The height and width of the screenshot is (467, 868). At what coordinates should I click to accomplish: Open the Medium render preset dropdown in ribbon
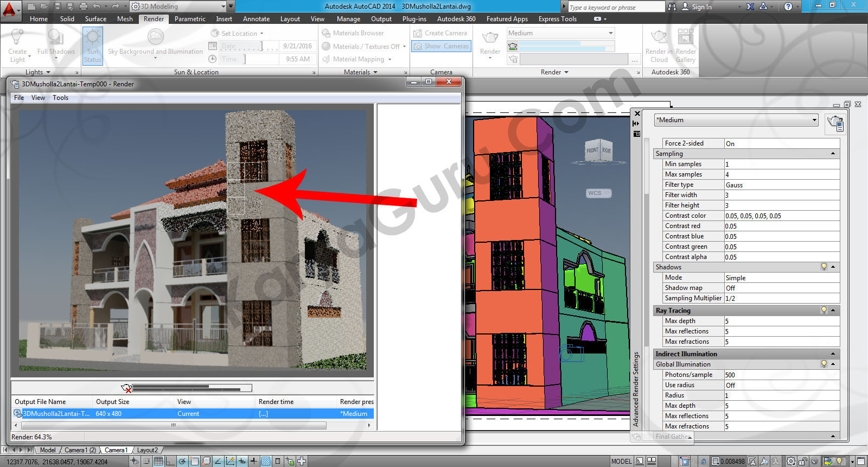[560, 33]
